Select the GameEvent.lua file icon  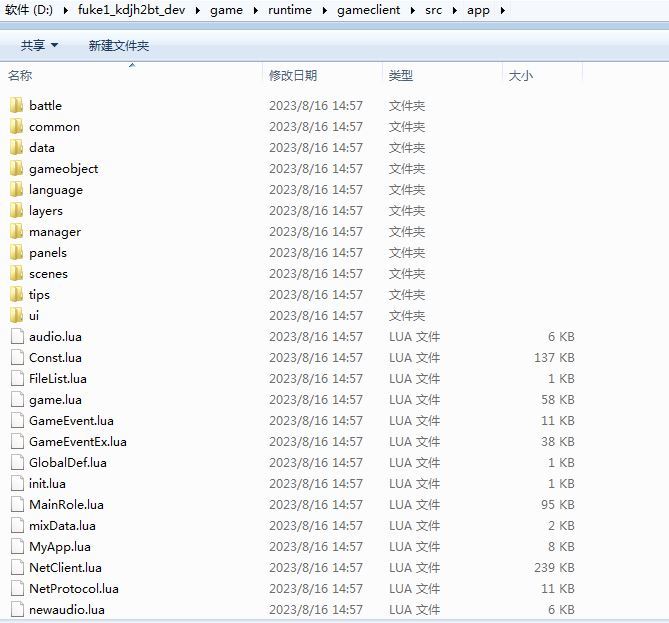pyautogui.click(x=16, y=420)
